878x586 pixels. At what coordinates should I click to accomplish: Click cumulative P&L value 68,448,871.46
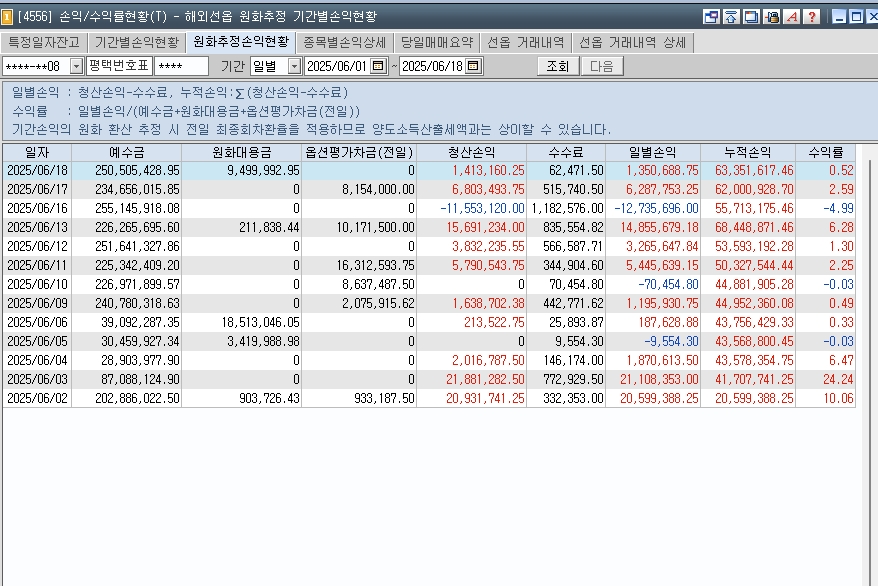point(754,227)
